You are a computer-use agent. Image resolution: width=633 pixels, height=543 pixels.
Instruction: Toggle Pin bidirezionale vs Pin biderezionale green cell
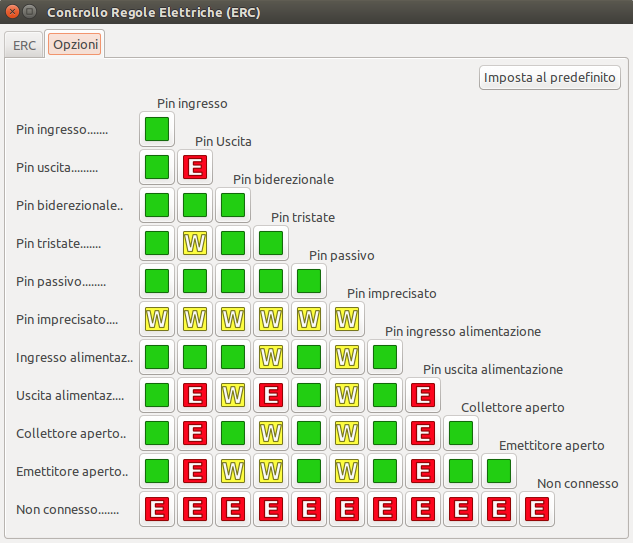[x=233, y=205]
